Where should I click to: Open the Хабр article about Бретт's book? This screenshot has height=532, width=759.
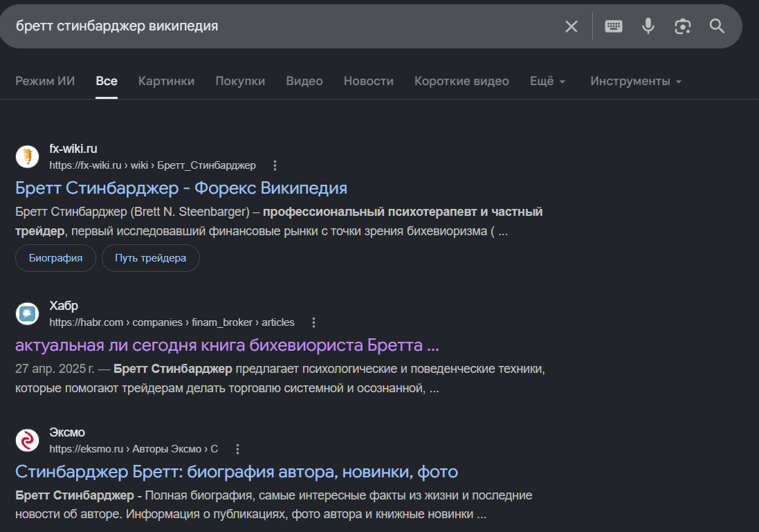point(227,345)
